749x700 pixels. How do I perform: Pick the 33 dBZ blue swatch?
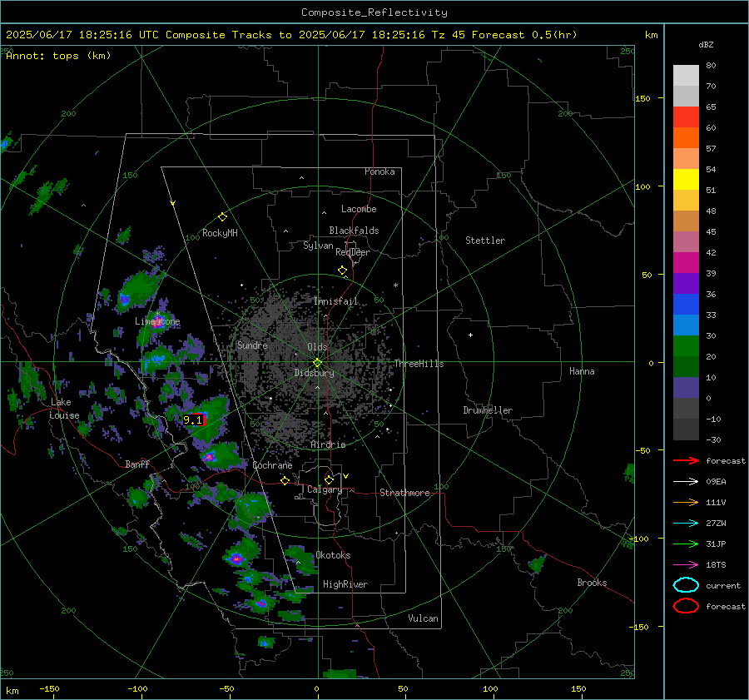click(x=686, y=304)
